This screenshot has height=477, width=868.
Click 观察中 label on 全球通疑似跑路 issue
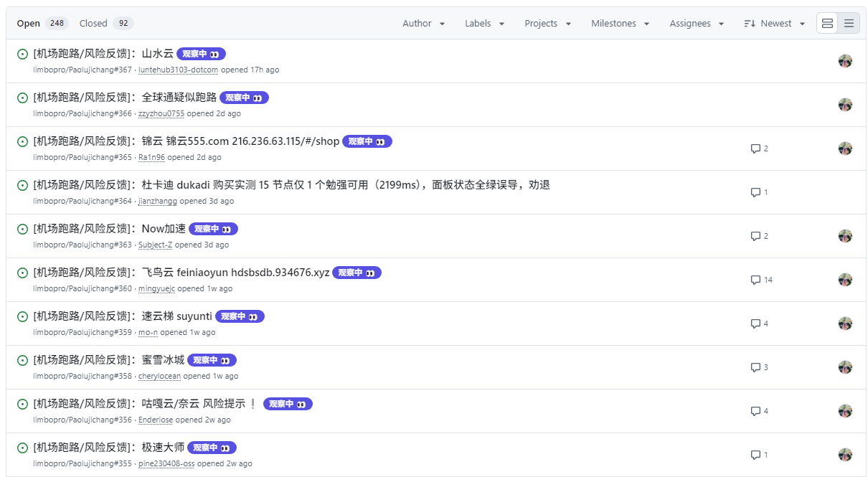[x=245, y=98]
